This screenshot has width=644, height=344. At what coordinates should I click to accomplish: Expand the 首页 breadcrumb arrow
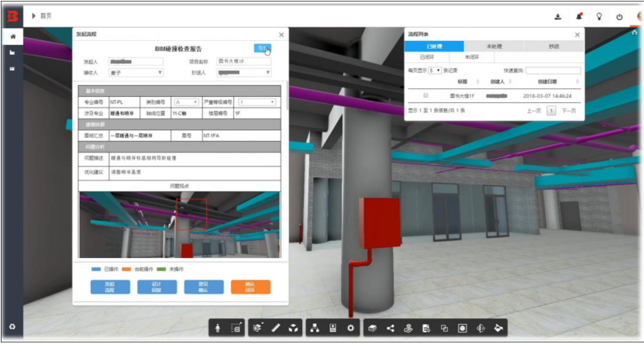point(33,16)
